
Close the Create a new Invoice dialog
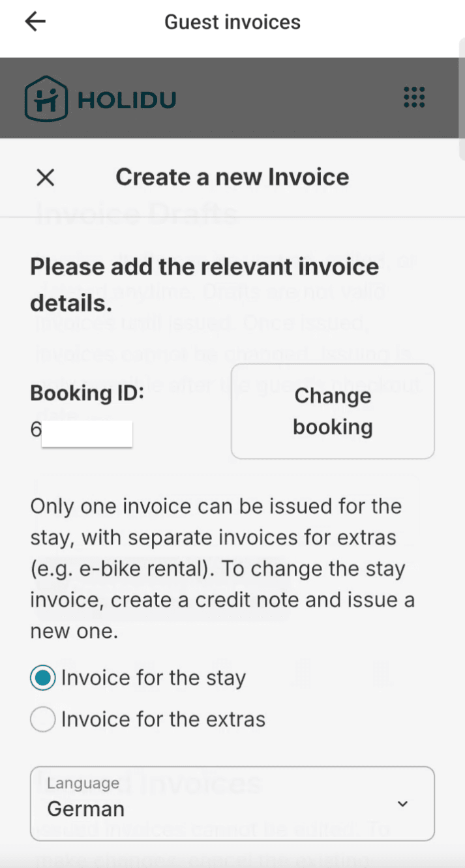tap(45, 177)
